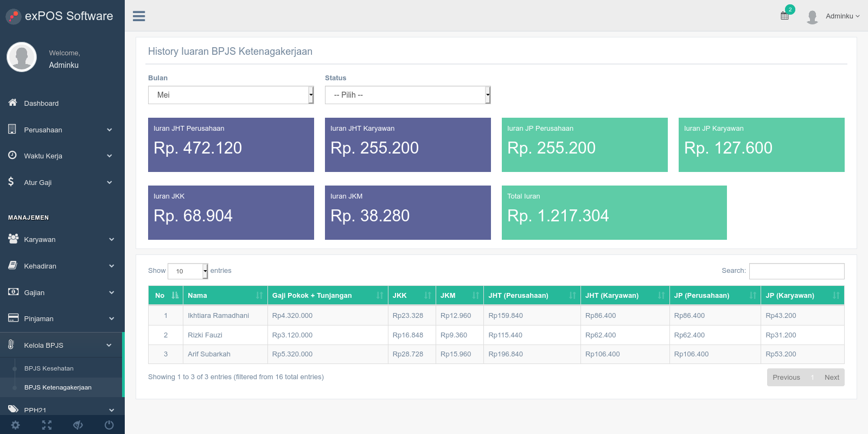Image resolution: width=868 pixels, height=434 pixels.
Task: Focus the table Search input field
Action: [x=796, y=271]
